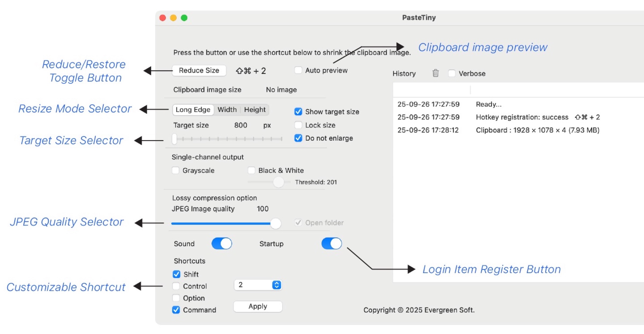Check Grayscale single-channel output
This screenshot has width=644, height=334.
(176, 170)
